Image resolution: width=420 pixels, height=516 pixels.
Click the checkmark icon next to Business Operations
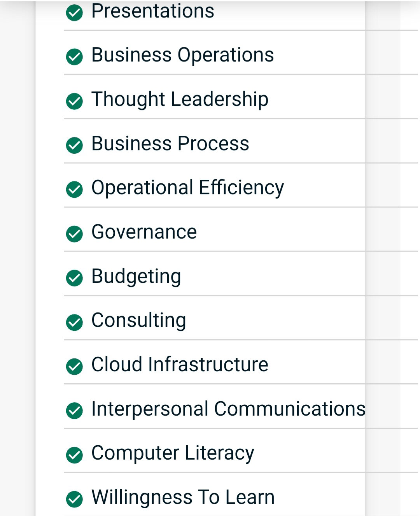[x=74, y=57]
